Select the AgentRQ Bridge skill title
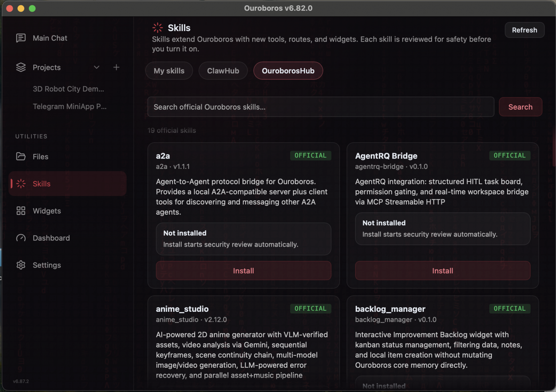This screenshot has height=392, width=556. pos(386,156)
